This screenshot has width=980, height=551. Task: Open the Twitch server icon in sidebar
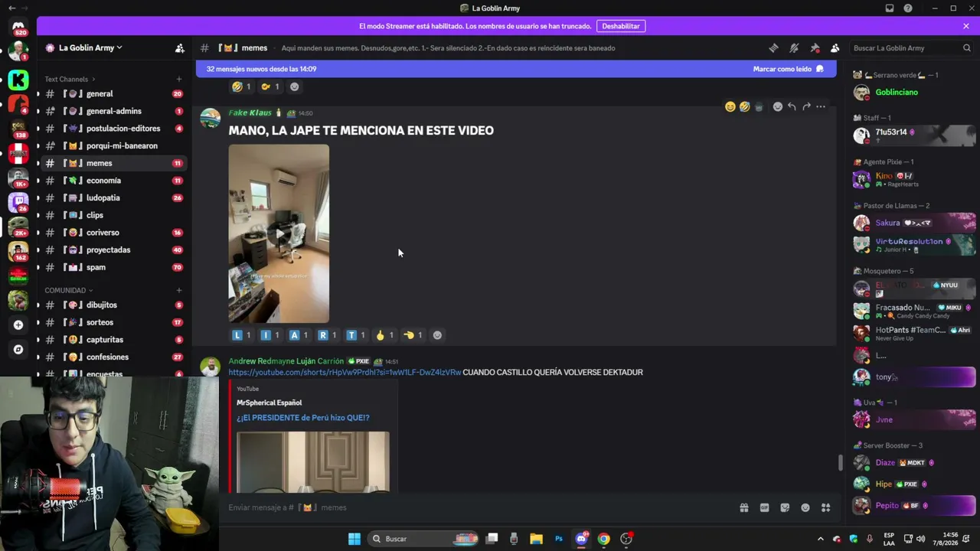point(18,202)
